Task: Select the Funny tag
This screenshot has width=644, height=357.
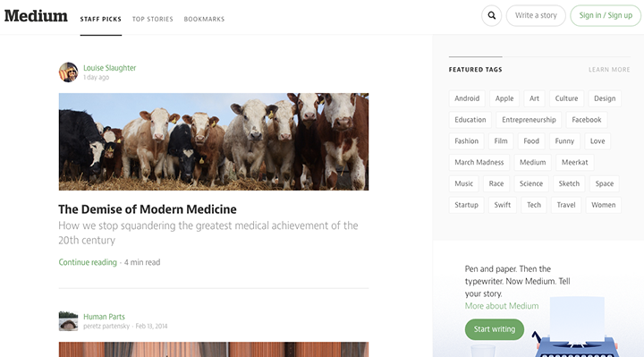Action: (x=564, y=141)
